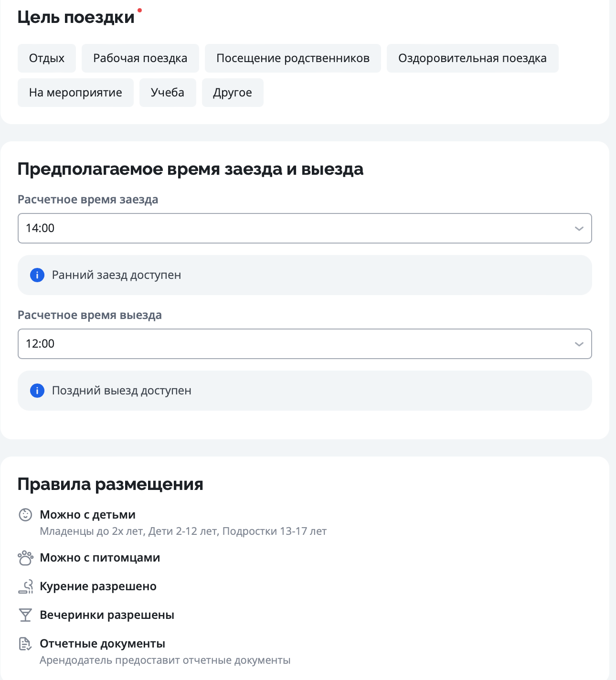Click the paw pets icon
This screenshot has width=616, height=680.
pyautogui.click(x=25, y=558)
